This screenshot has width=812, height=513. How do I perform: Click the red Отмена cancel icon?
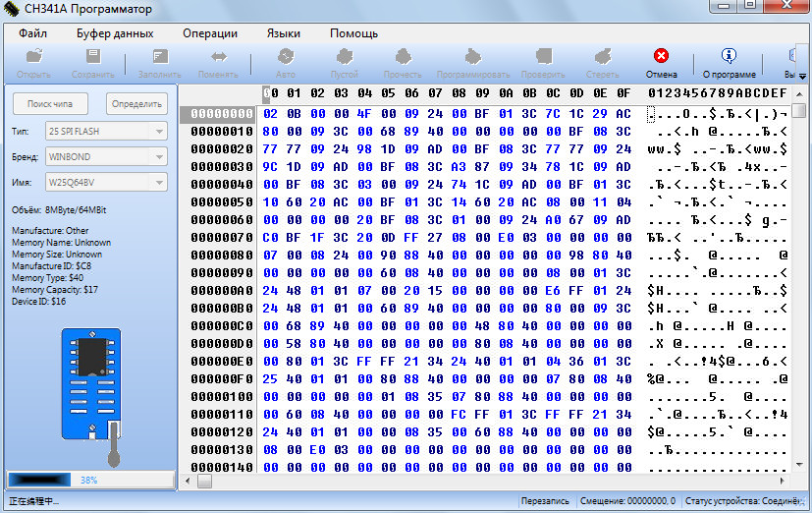click(662, 56)
